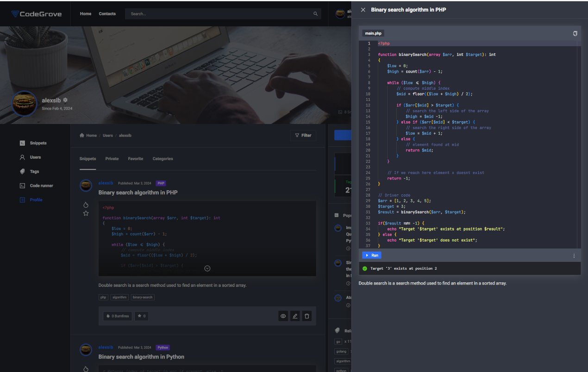Click the Code runner sidebar icon

point(22,186)
